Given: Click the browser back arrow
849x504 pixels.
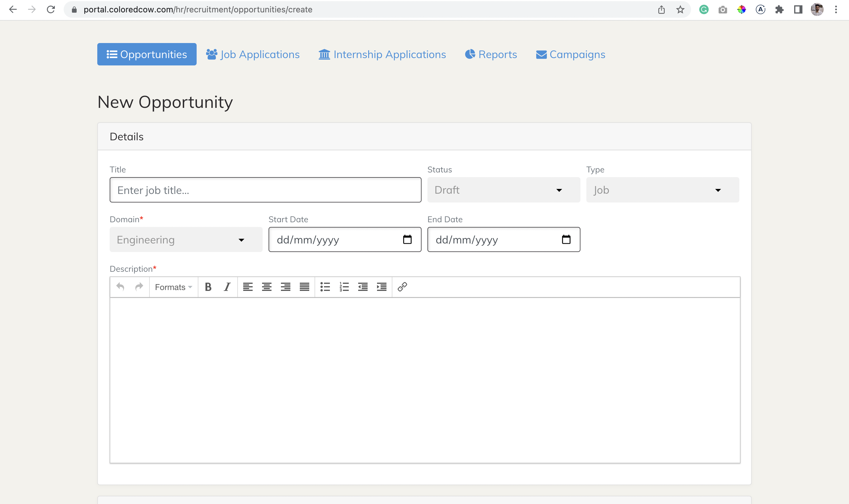Looking at the screenshot, I should 13,9.
